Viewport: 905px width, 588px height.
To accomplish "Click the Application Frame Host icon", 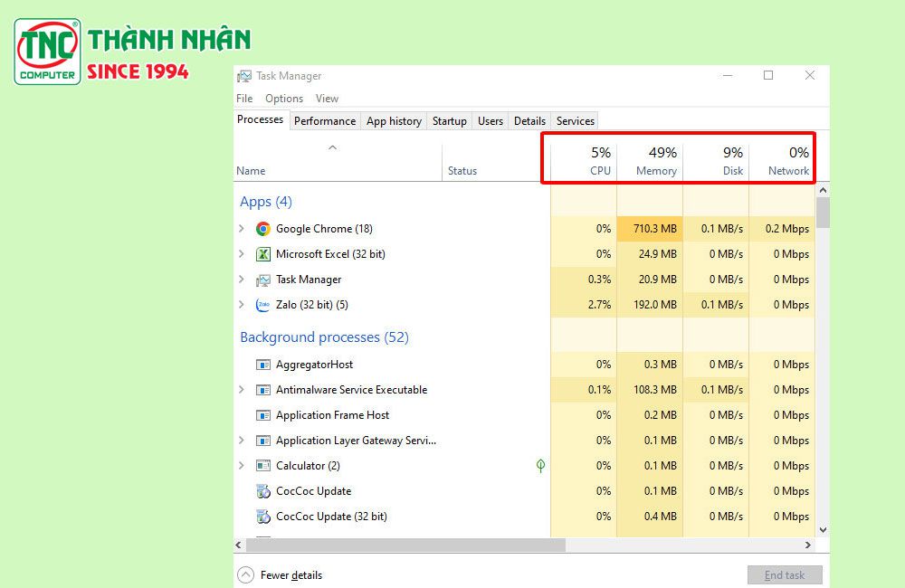I will [x=263, y=415].
